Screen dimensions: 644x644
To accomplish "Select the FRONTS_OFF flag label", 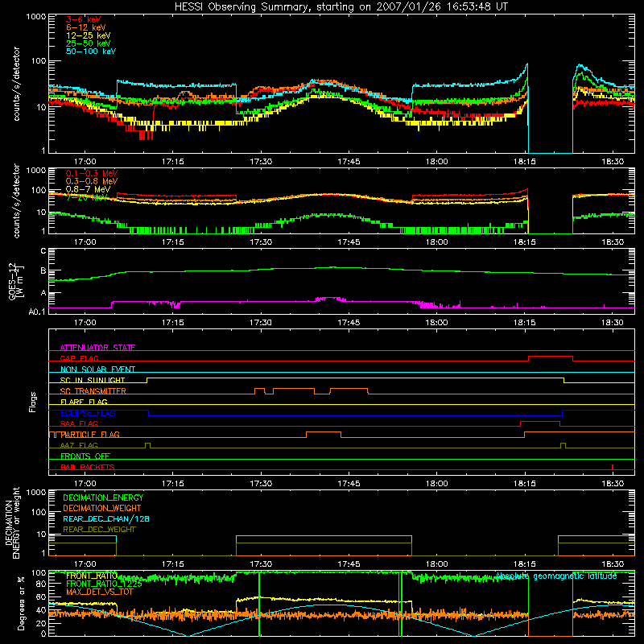I will coord(85,456).
